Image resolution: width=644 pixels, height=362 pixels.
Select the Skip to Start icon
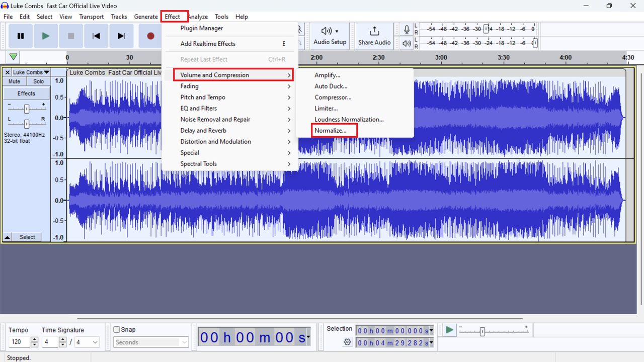tap(96, 36)
